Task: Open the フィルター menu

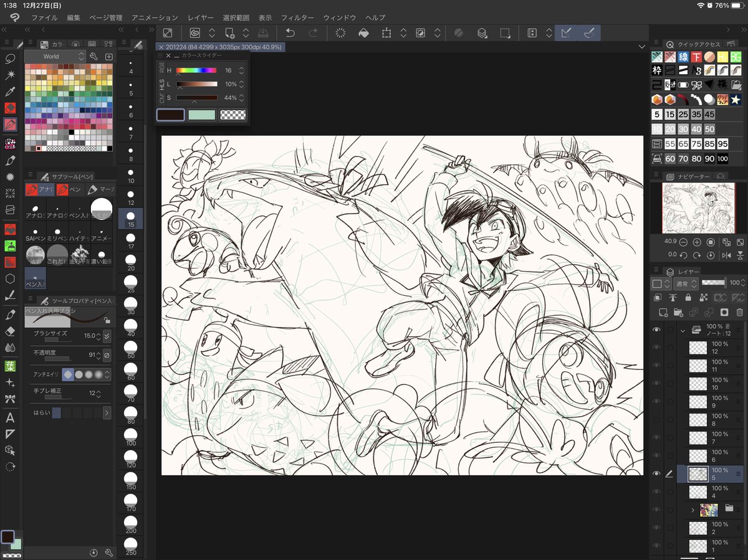Action: (297, 17)
